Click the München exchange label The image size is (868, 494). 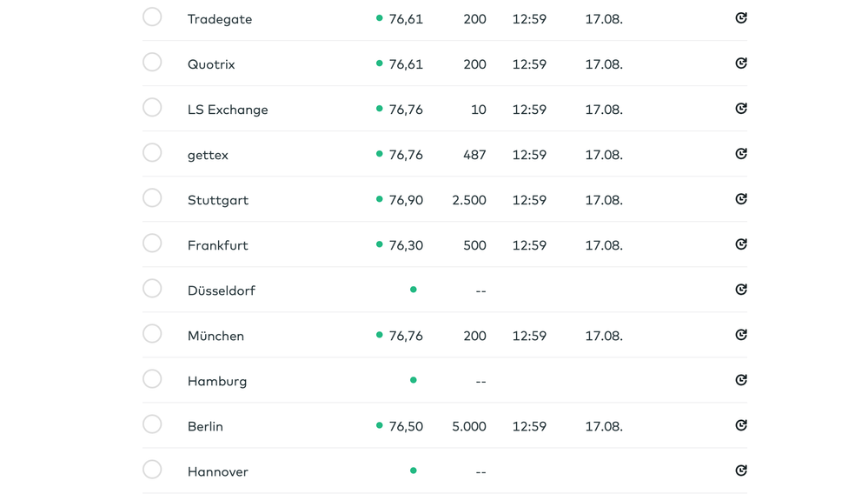(x=215, y=336)
